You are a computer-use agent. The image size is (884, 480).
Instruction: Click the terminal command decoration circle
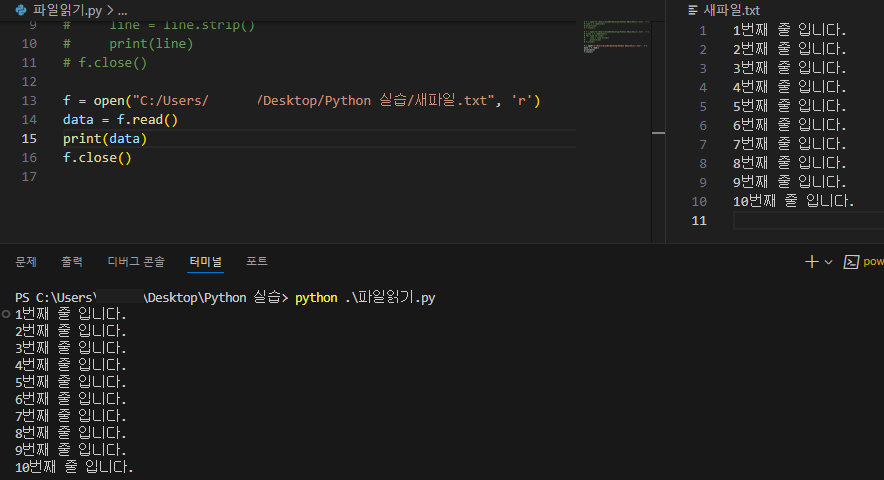point(6,314)
